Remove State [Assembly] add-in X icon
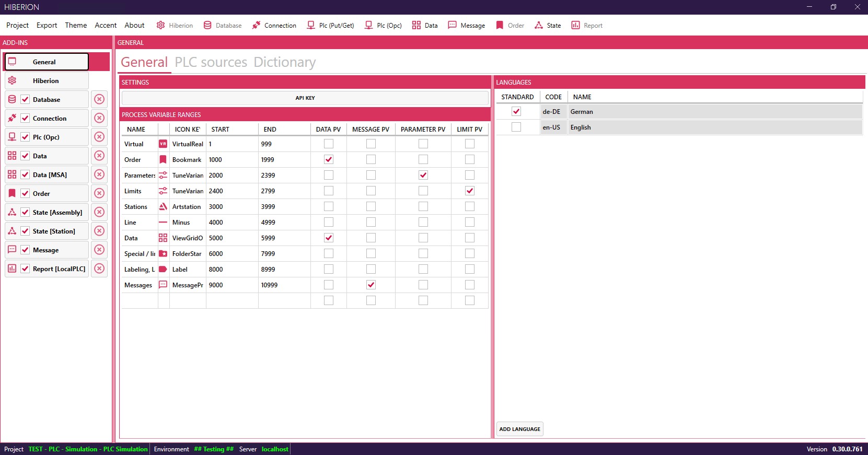Image resolution: width=868 pixels, height=455 pixels. [99, 212]
